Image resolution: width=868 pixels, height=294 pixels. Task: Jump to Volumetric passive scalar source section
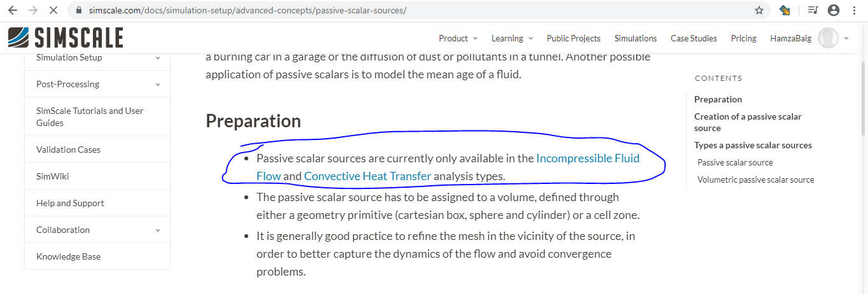[x=755, y=179]
